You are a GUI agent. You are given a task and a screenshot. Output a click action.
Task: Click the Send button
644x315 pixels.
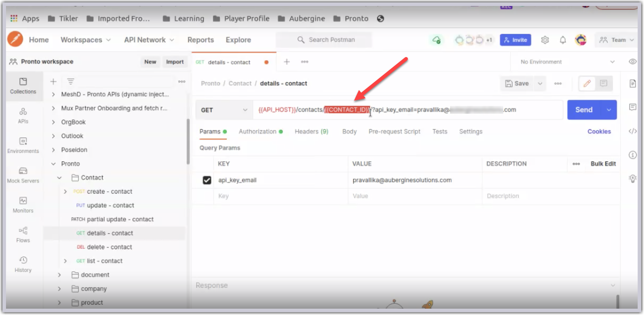point(584,110)
